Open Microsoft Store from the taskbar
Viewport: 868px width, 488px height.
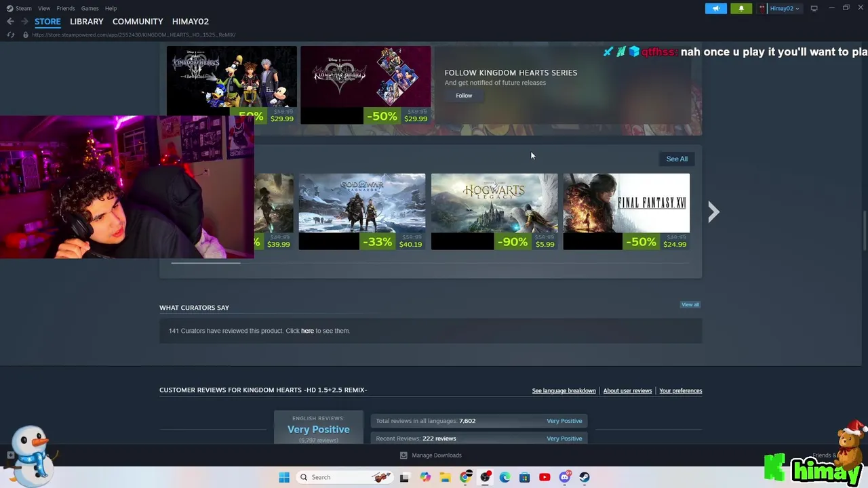tap(524, 477)
